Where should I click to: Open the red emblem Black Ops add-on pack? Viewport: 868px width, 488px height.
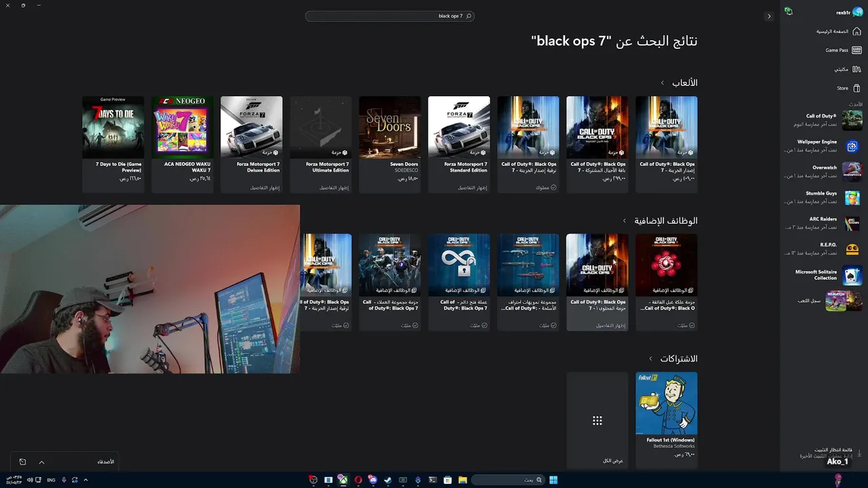click(667, 282)
